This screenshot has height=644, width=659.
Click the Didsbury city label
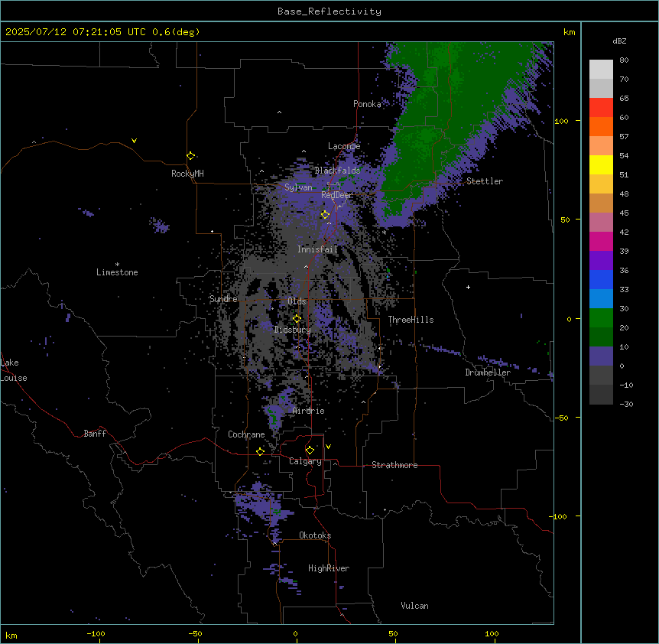(293, 330)
